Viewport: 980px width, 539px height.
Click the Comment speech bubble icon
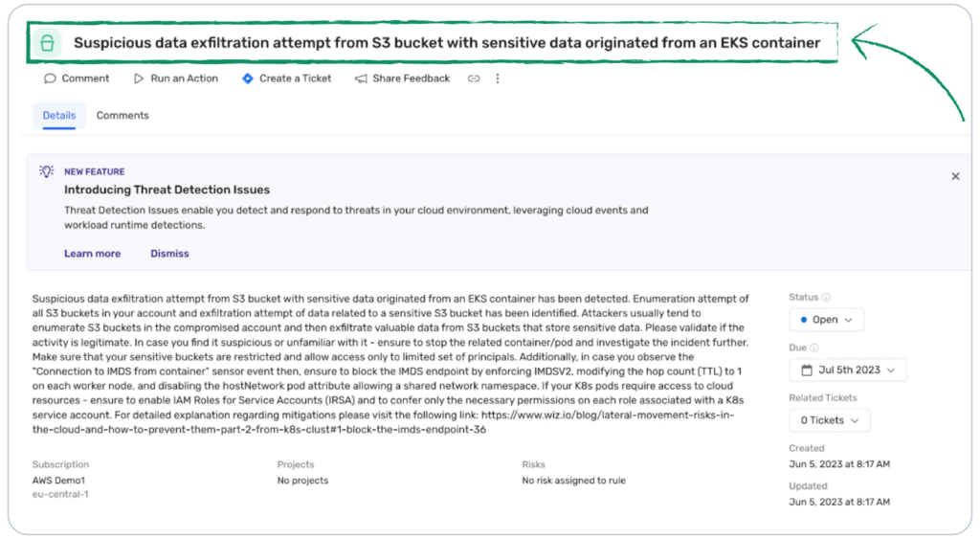pyautogui.click(x=49, y=79)
